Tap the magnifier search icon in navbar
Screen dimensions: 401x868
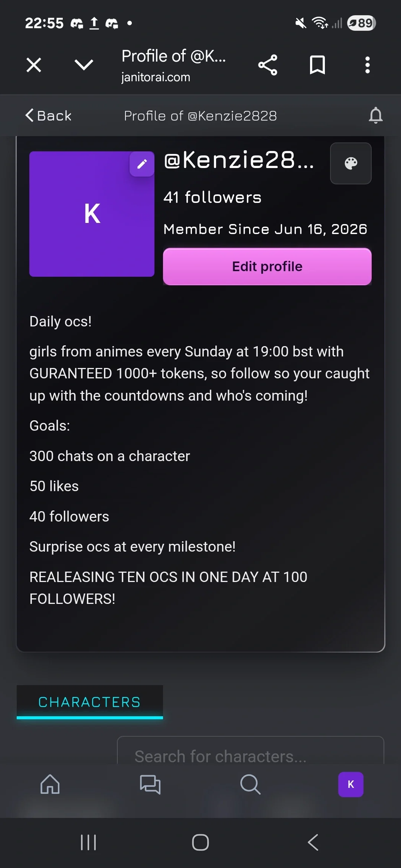pos(250,784)
